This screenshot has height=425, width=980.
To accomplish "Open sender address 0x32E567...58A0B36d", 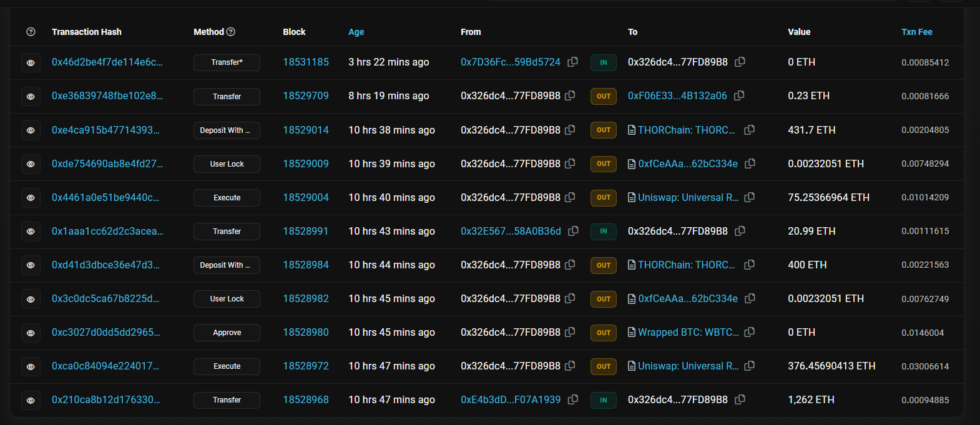I will click(511, 231).
